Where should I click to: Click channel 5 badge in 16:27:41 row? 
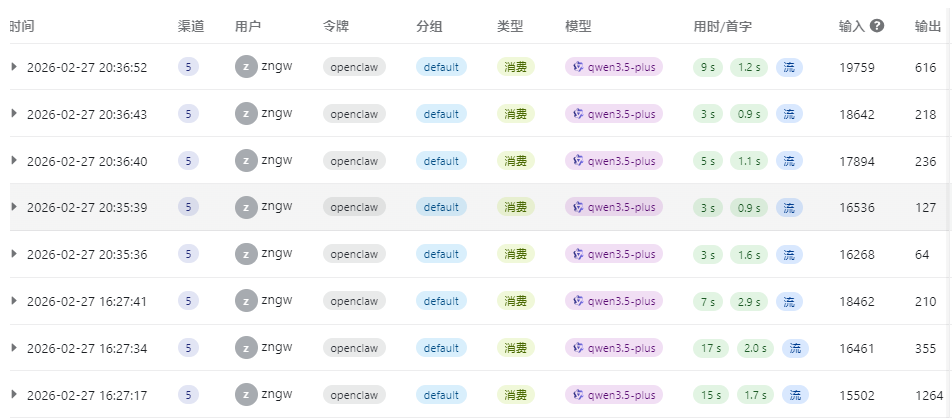point(188,301)
